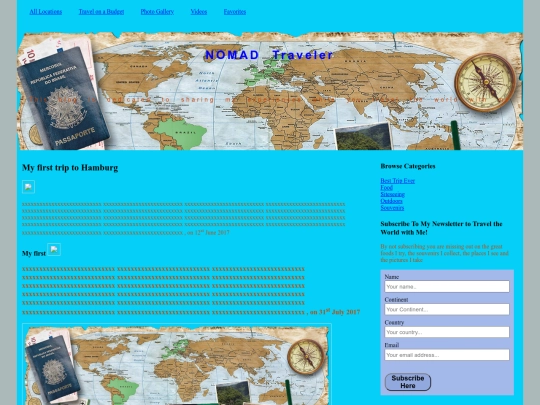The width and height of the screenshot is (540, 405).
Task: Click the 'on 12th June 2017' date text
Action: click(x=208, y=232)
